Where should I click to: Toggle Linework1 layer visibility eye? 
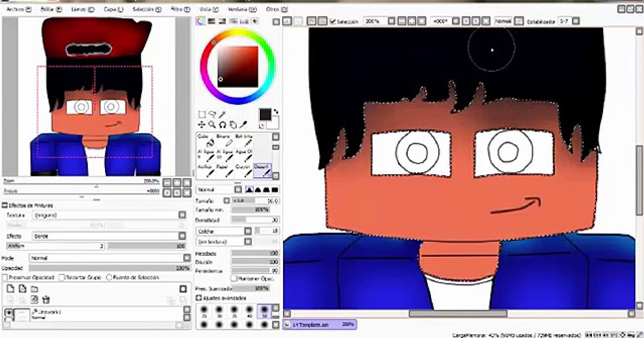tap(8, 312)
